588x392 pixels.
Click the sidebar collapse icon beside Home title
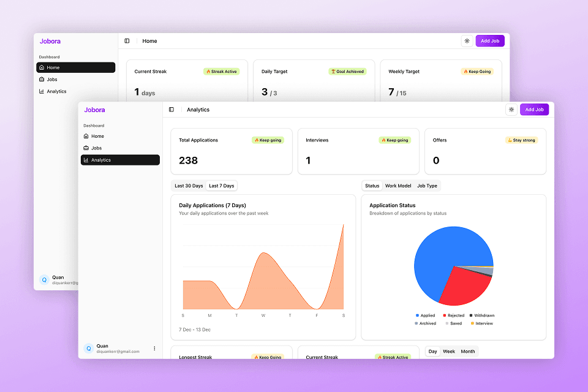[x=127, y=41]
